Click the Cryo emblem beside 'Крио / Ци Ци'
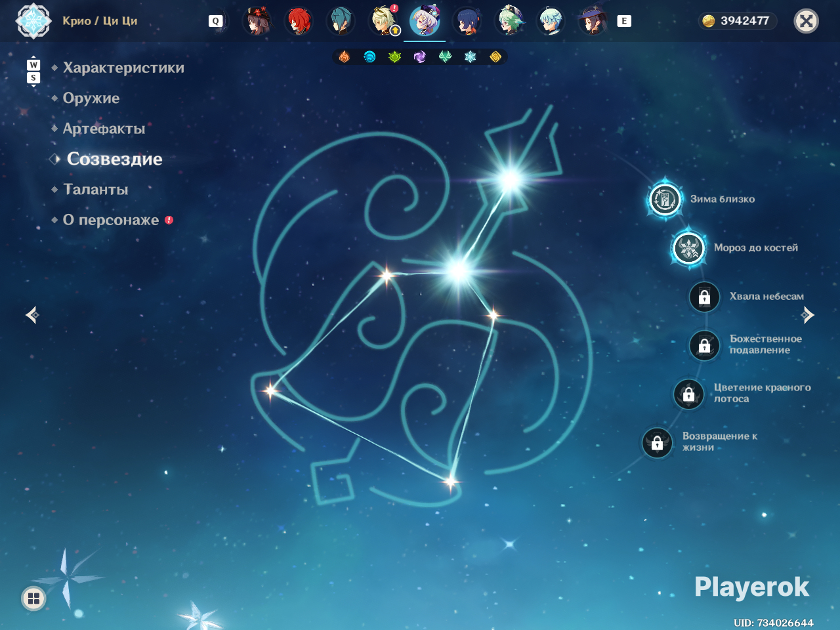 (x=33, y=21)
